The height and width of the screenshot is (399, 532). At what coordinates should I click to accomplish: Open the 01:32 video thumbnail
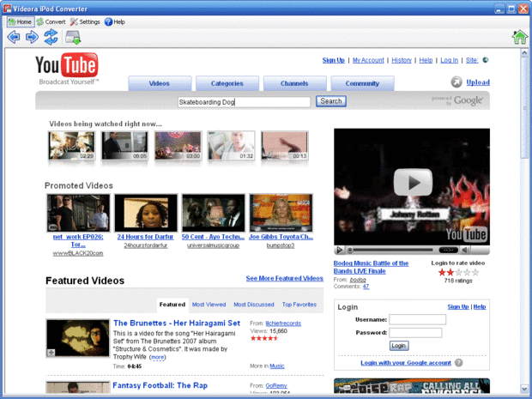tap(231, 146)
